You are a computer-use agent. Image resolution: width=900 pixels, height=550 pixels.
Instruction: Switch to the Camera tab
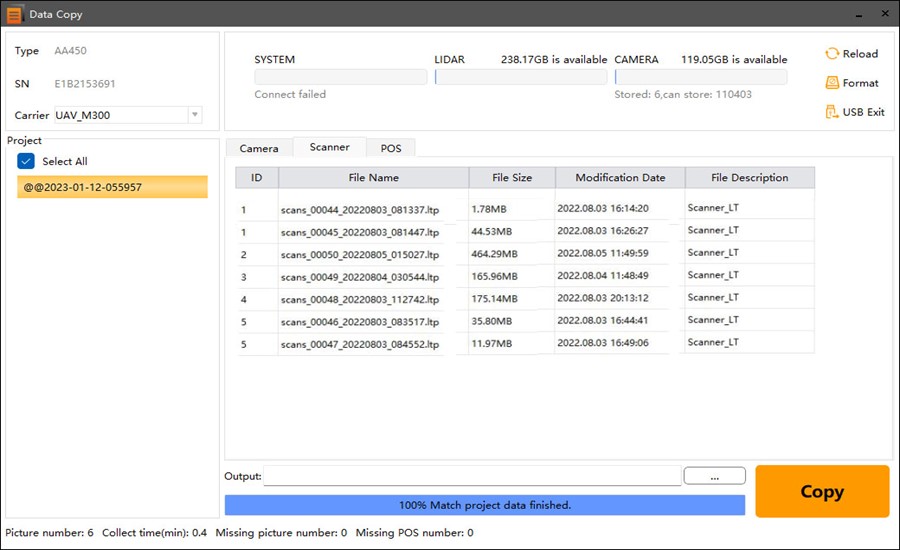tap(259, 148)
